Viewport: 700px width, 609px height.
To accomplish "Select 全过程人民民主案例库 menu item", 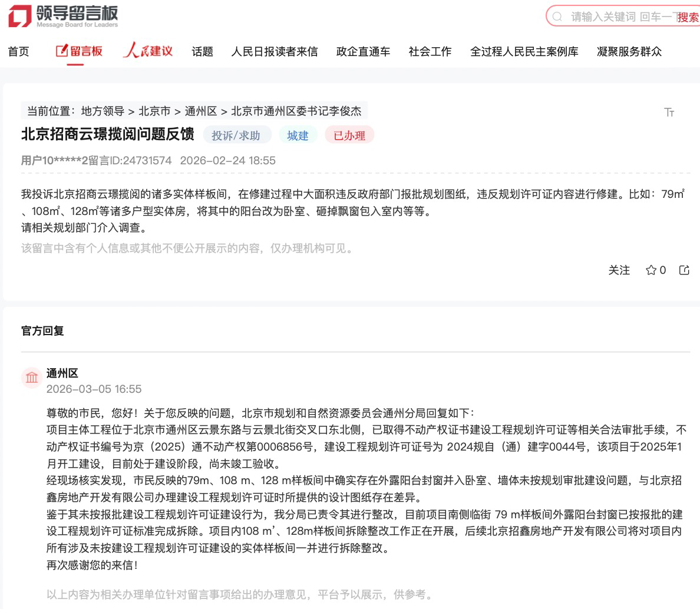I will click(524, 52).
